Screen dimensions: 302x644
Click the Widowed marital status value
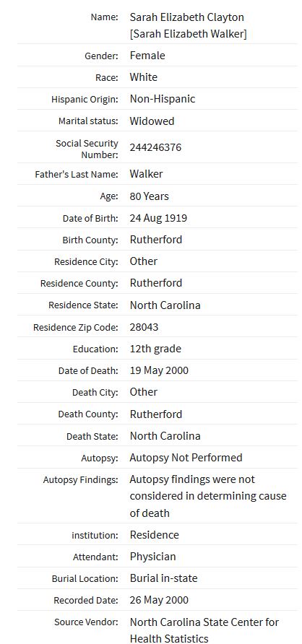tap(152, 121)
